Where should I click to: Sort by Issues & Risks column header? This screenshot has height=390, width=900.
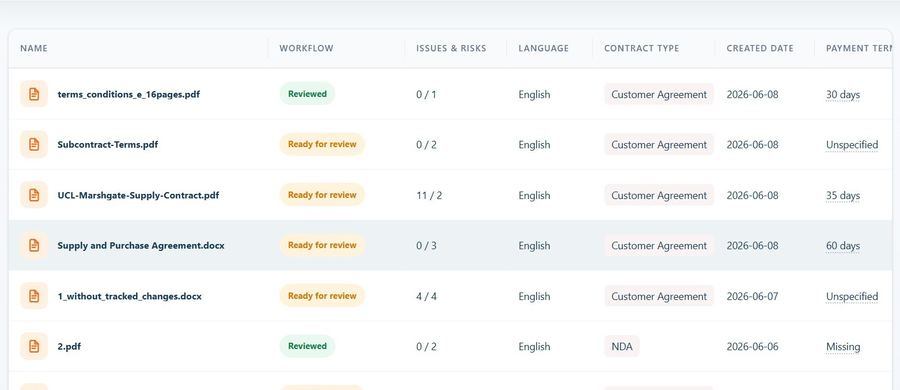click(x=451, y=48)
